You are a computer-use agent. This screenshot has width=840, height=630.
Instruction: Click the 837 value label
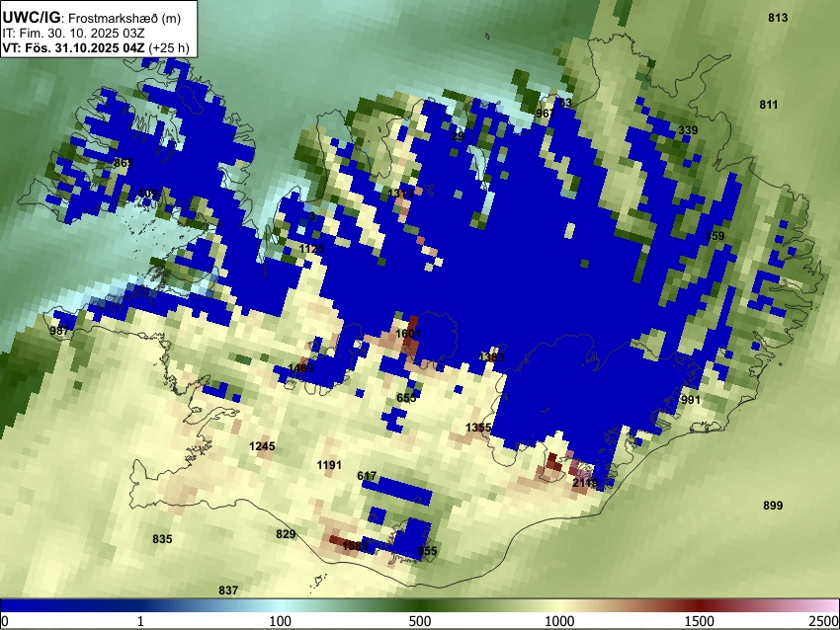click(x=228, y=591)
